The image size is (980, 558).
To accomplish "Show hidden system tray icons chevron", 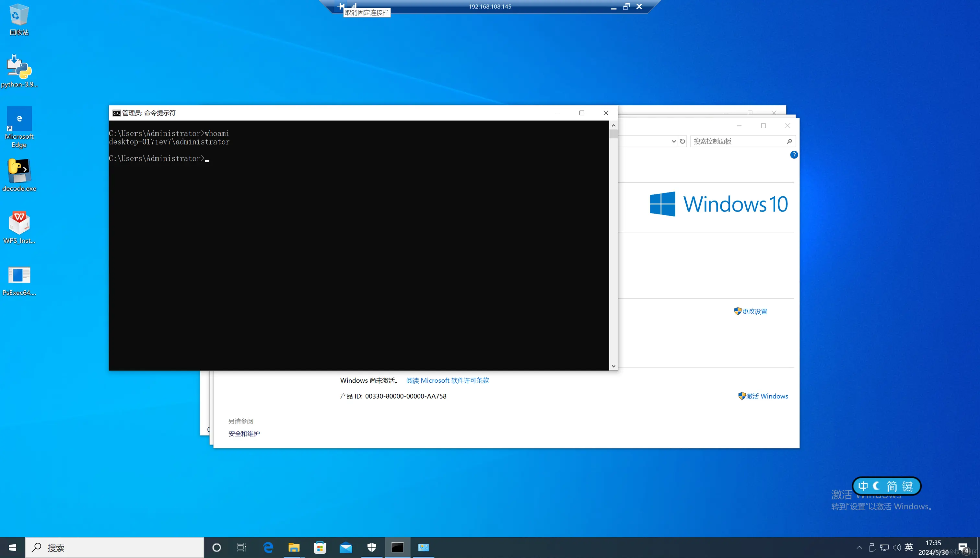I will [x=859, y=547].
